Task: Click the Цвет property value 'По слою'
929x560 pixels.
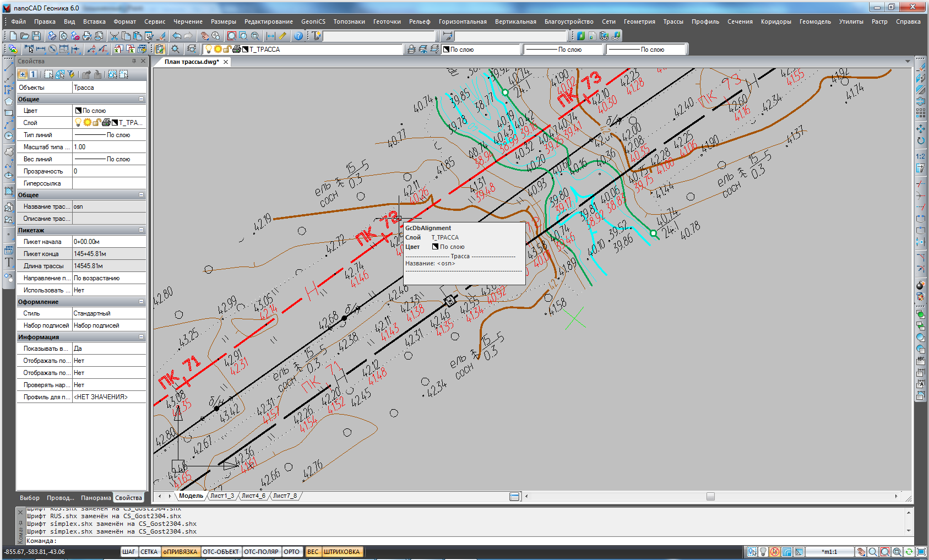Action: (x=110, y=111)
